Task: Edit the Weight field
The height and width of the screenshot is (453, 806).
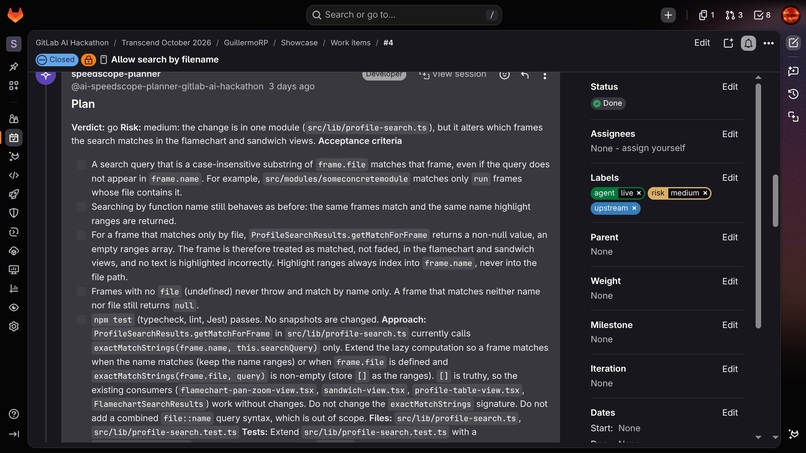Action: (730, 281)
